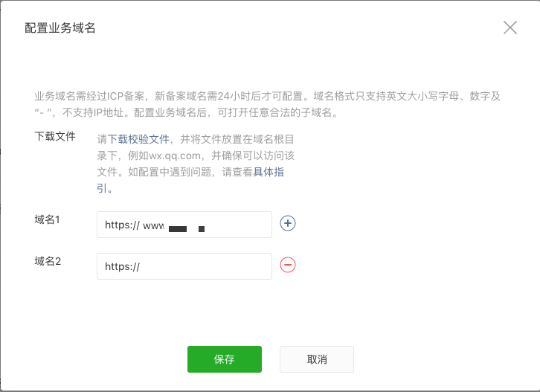540x392 pixels.
Task: Close the 配置业务域名 dialog with the X
Action: click(x=510, y=28)
